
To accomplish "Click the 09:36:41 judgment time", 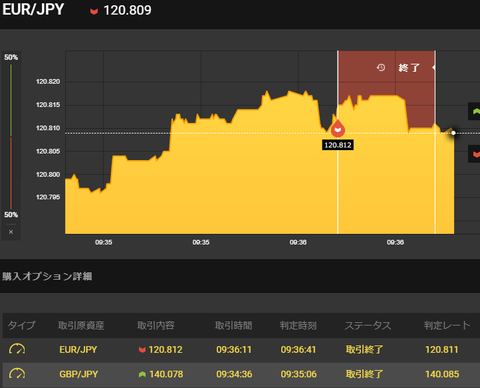I will tap(298, 350).
